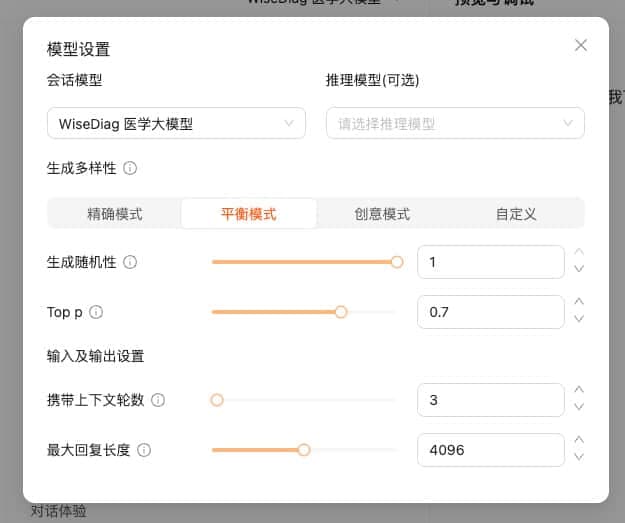625x523 pixels.
Task: Increase 携带上下文轮数 with up arrow
Action: [579, 390]
